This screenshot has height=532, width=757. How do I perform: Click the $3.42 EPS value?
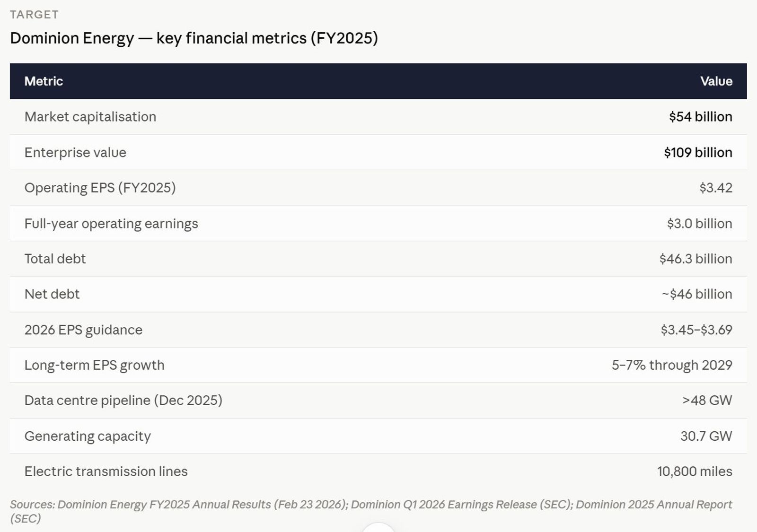[x=716, y=188]
